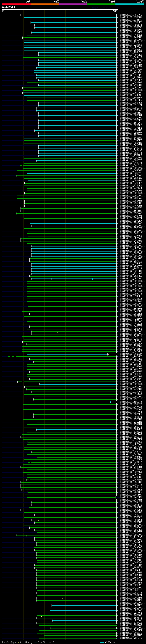This screenshot has width=146, height=644.
Task: Select hit label UniRef100_Q43432
Action: coord(131,151)
